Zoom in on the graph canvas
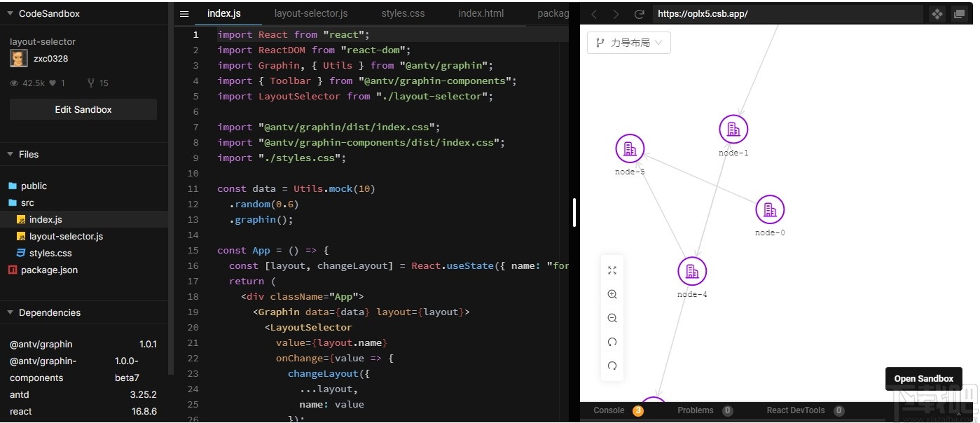 (612, 294)
